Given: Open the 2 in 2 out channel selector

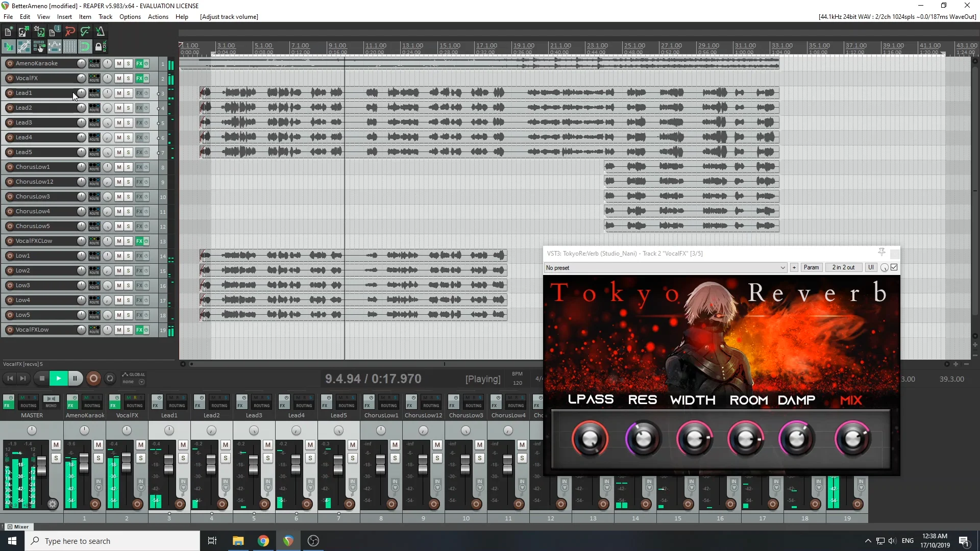Looking at the screenshot, I should (x=843, y=267).
